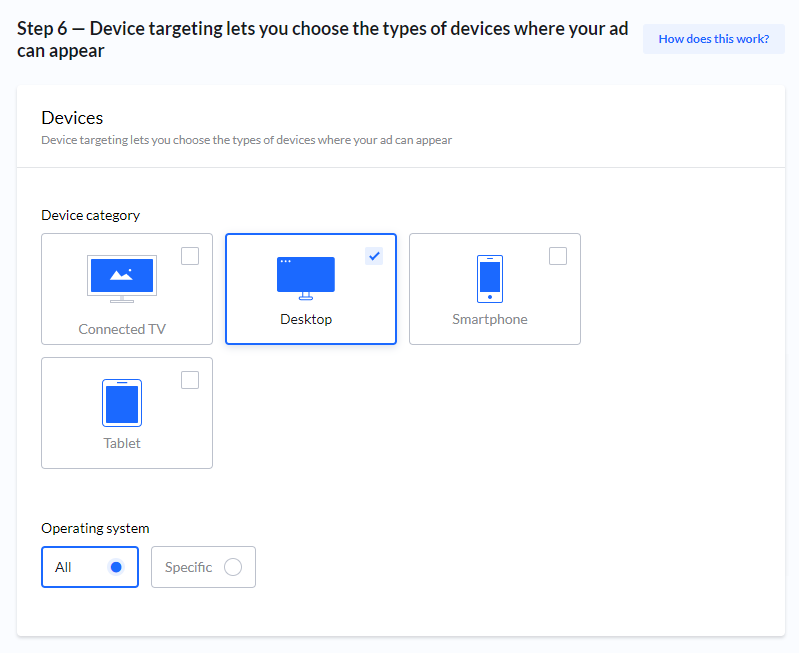Click the "Device category" field label
The width and height of the screenshot is (799, 653).
90,215
